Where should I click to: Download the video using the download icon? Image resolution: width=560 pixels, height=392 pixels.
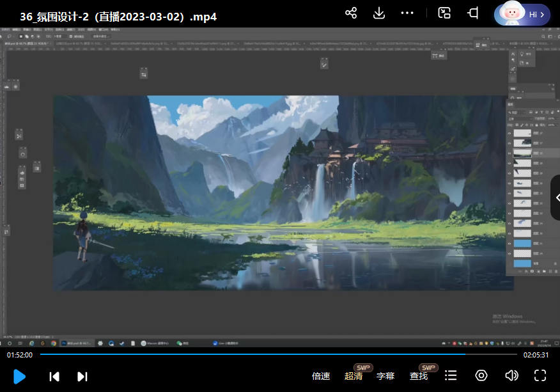(x=379, y=13)
